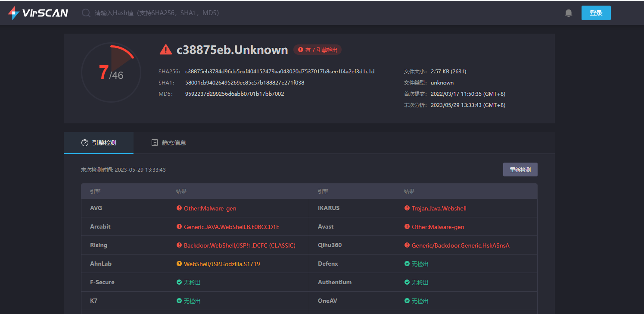This screenshot has width=644, height=314.
Task: Click the red alert icon in AVG row
Action: [x=179, y=208]
